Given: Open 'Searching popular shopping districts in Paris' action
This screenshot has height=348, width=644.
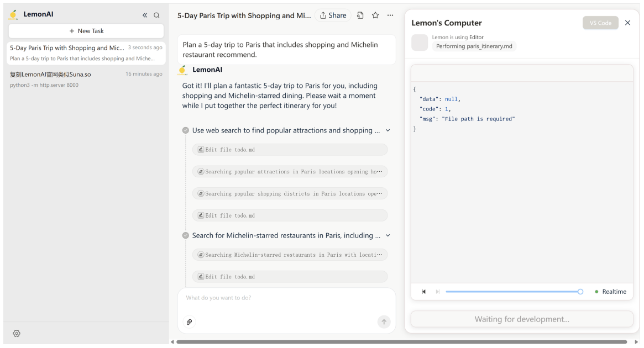Looking at the screenshot, I should (x=290, y=193).
